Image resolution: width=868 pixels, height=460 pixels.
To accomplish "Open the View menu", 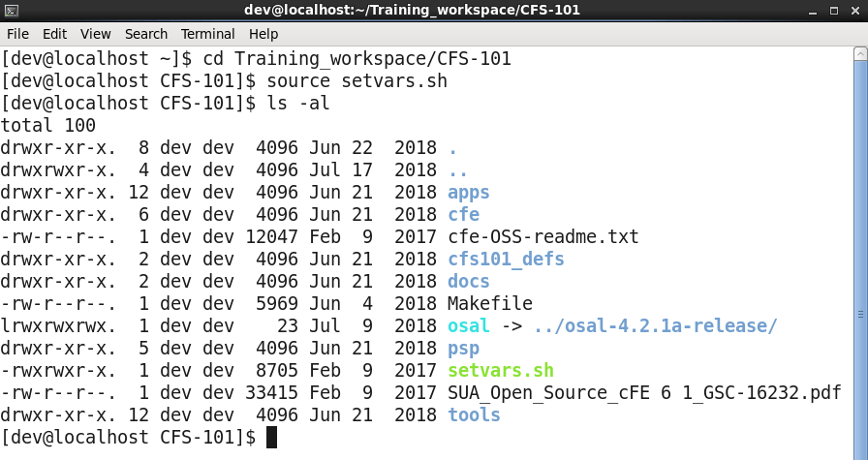I will tap(96, 34).
